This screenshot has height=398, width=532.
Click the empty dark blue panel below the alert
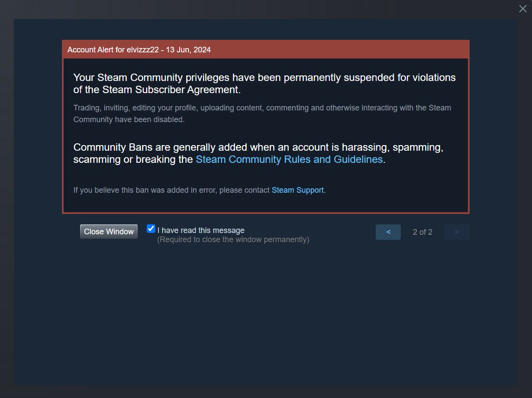tap(266, 315)
